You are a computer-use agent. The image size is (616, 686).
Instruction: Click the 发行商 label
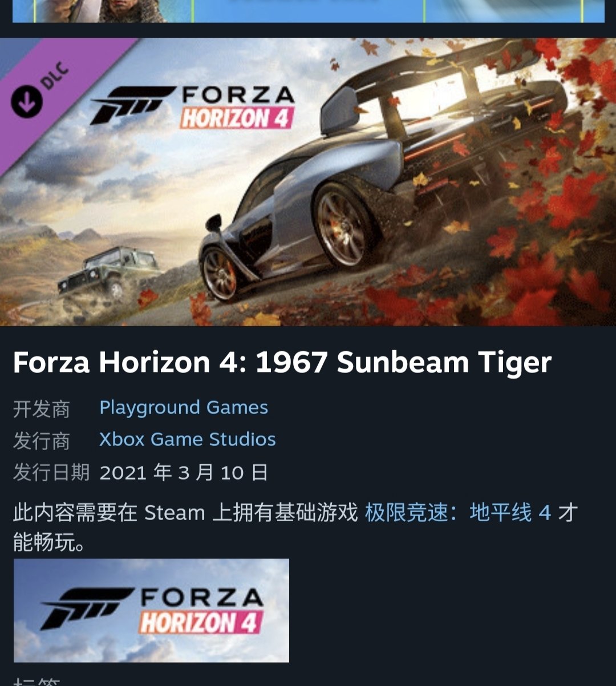42,441
